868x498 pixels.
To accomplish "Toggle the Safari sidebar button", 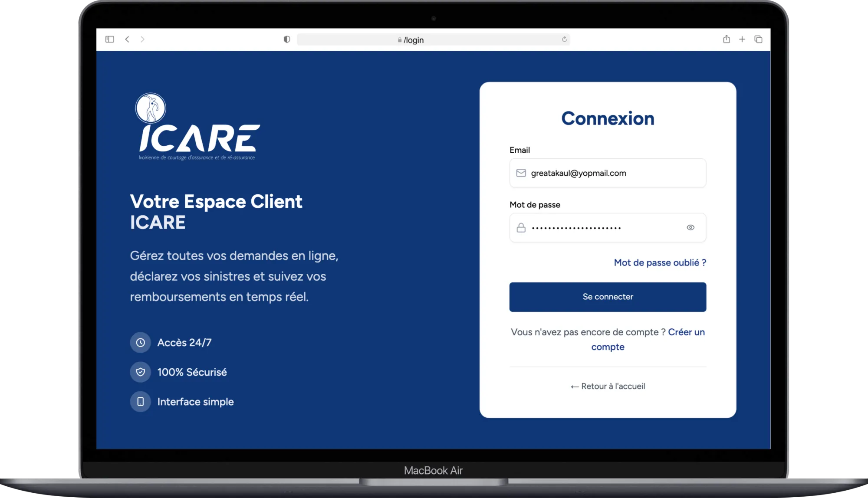I will tap(110, 39).
